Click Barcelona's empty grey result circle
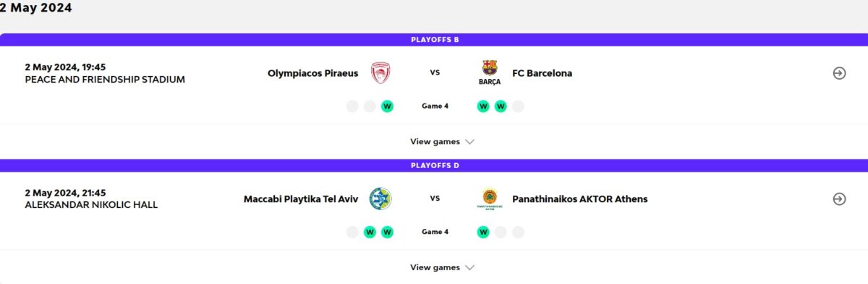The width and height of the screenshot is (868, 284). click(518, 106)
